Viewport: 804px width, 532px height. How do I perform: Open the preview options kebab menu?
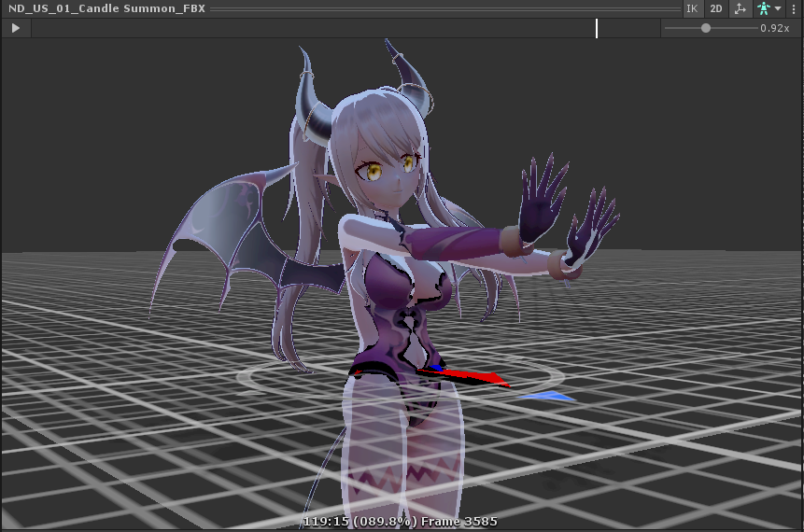click(794, 8)
